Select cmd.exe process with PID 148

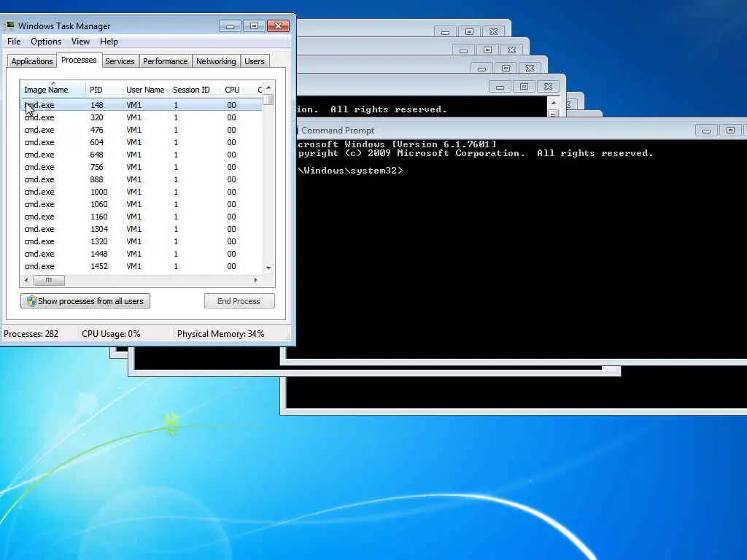[x=142, y=105]
